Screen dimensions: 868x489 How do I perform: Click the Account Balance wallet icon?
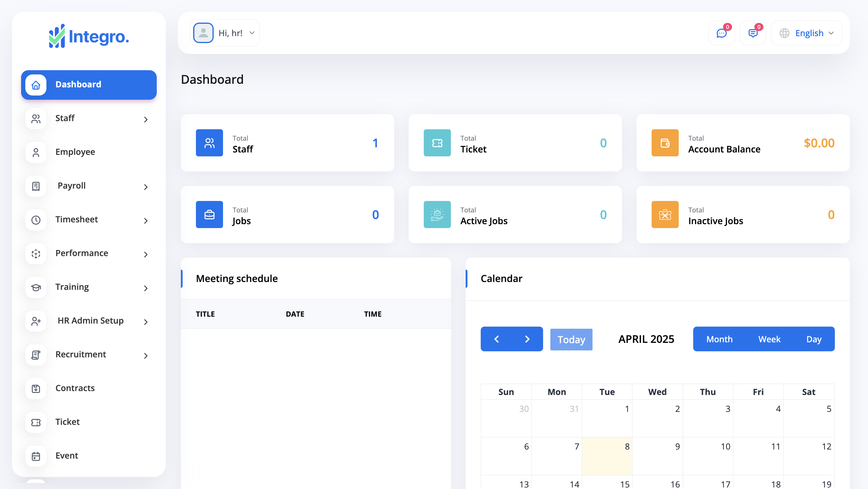tap(665, 143)
